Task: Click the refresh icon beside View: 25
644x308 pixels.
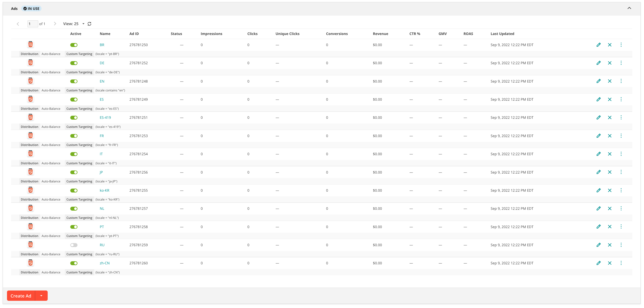Action: pos(90,24)
